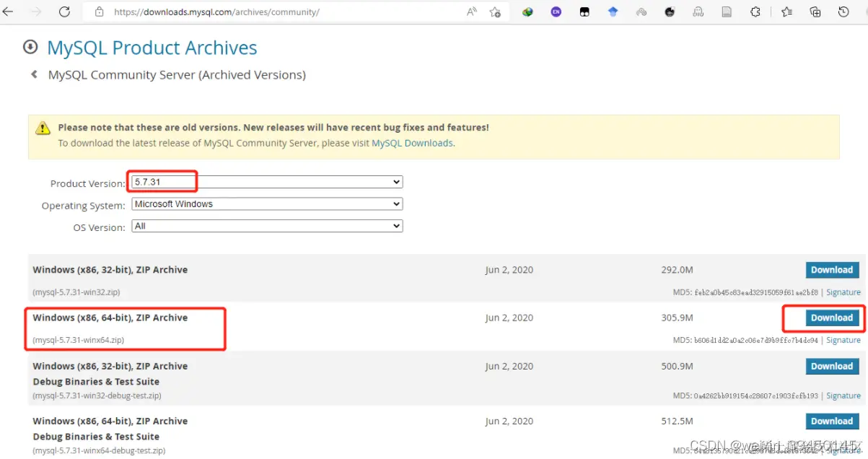Viewport: 868px width, 459px height.
Task: Open the OS Version dropdown
Action: 267,226
